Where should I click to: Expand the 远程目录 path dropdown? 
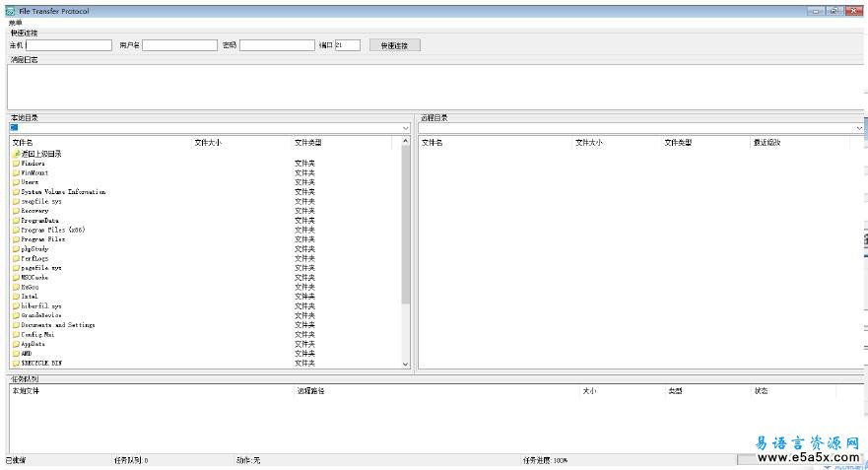(859, 128)
